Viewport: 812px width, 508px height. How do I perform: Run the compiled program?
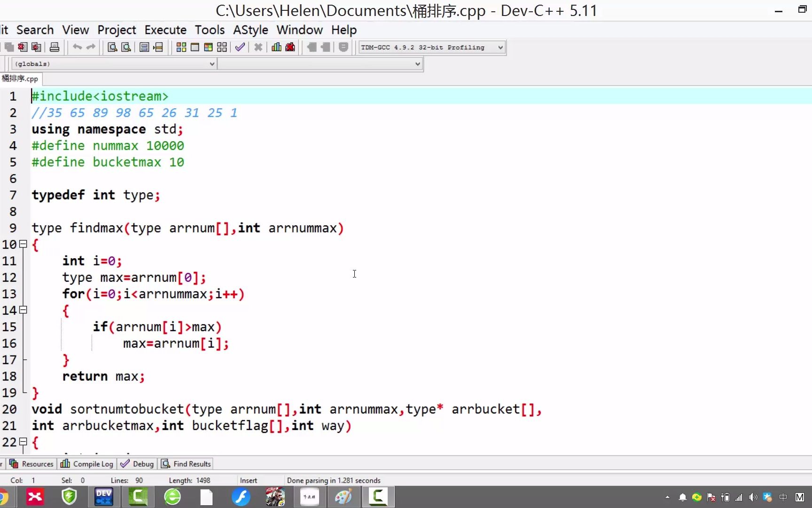195,47
